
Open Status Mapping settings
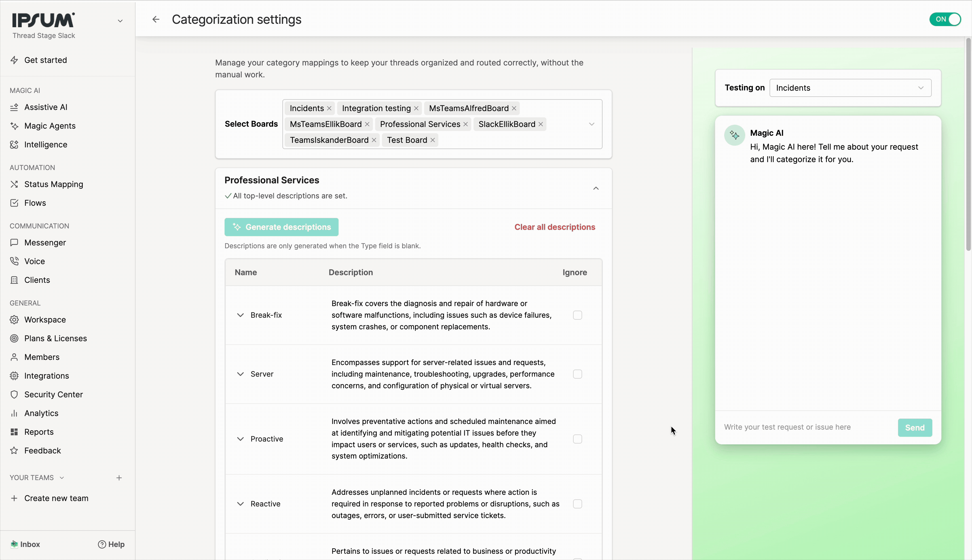pyautogui.click(x=54, y=184)
